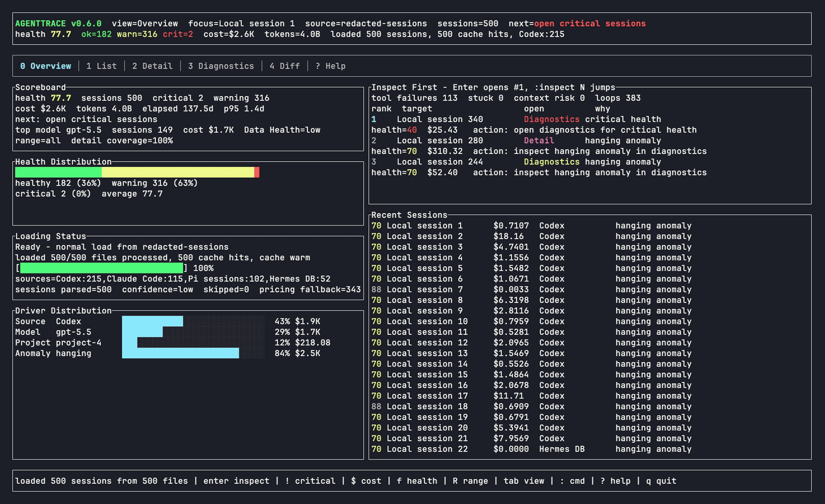Select Local session 3 row
The height and width of the screenshot is (504, 825).
coord(532,247)
